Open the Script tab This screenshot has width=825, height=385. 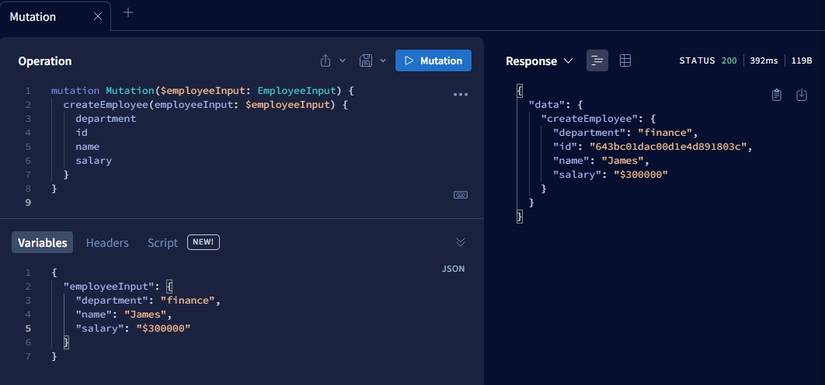point(163,242)
